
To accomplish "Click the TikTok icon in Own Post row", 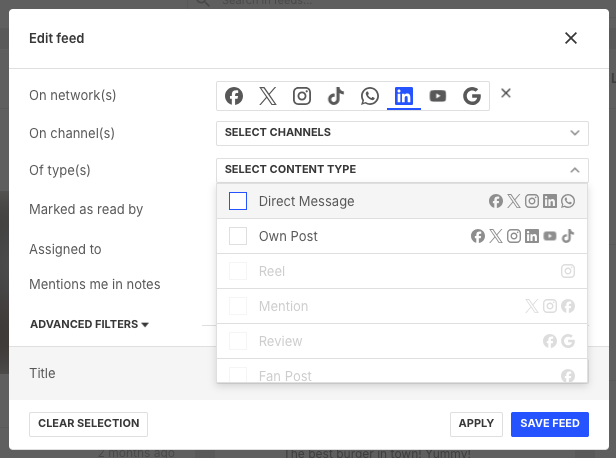I will (568, 236).
